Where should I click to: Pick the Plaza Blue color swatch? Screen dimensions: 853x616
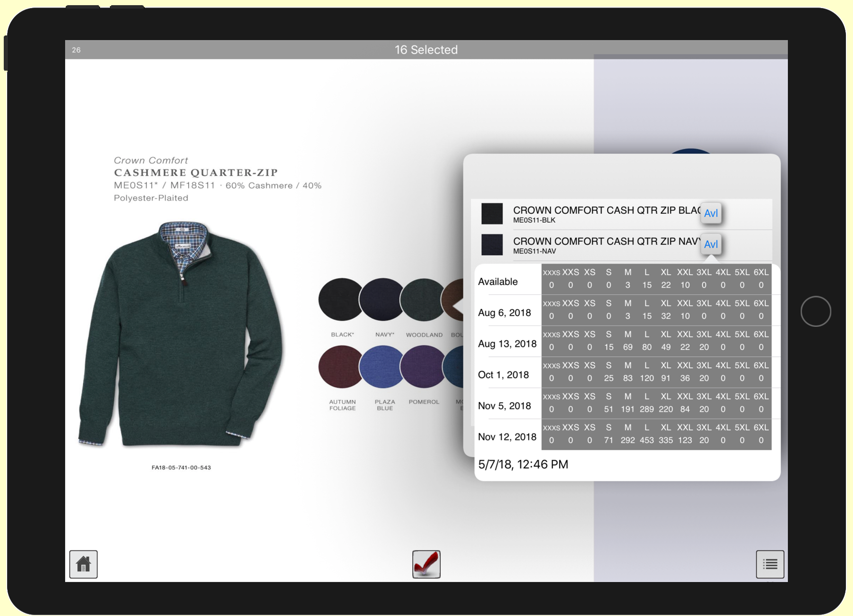[x=381, y=367]
